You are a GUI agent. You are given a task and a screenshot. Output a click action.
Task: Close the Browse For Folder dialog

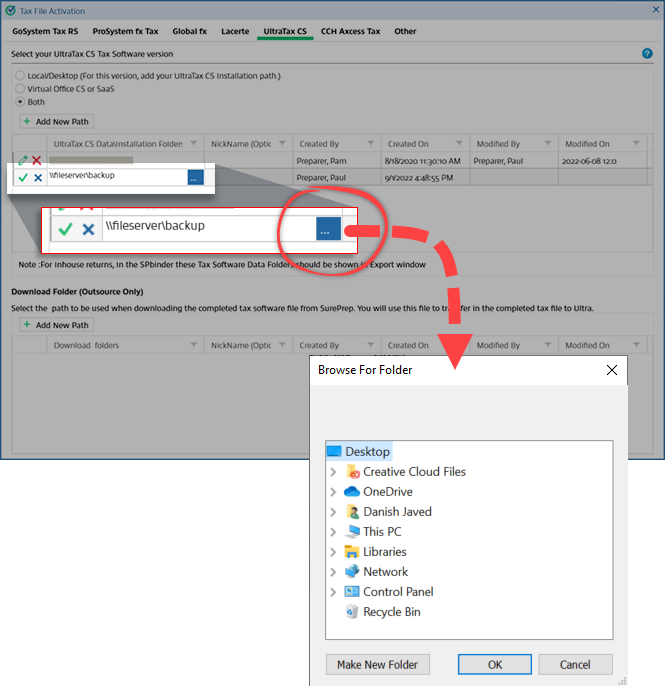(x=612, y=370)
